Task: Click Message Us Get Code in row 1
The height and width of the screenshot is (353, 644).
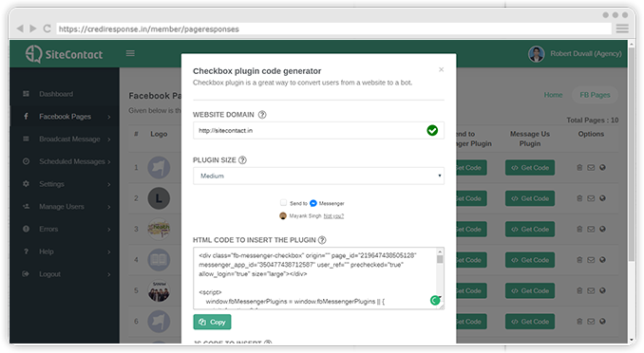Action: point(530,167)
